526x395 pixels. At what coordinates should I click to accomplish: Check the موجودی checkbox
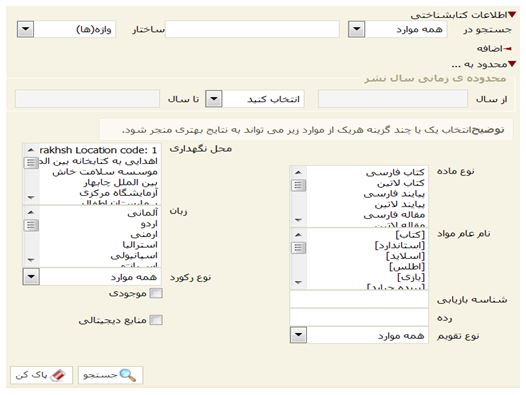point(156,293)
